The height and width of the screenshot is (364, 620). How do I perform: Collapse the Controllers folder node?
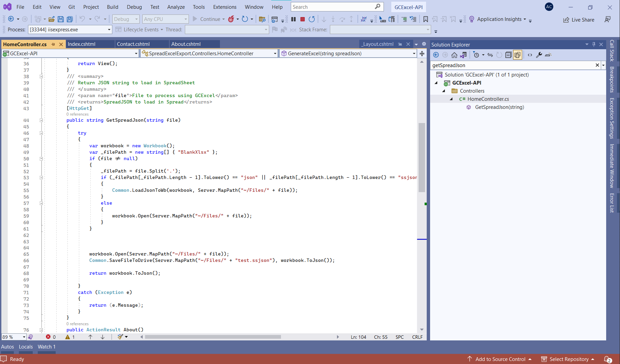[x=444, y=91]
